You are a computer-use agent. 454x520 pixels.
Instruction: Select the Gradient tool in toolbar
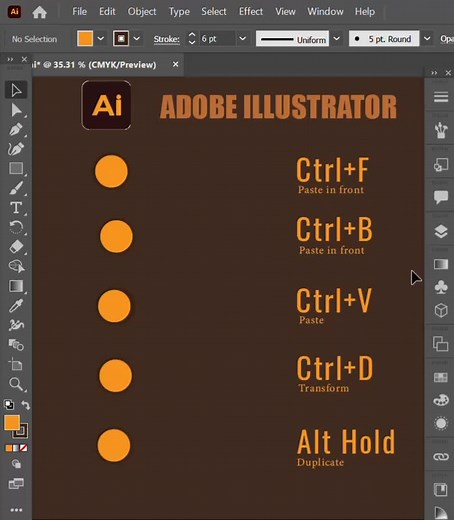coord(16,286)
